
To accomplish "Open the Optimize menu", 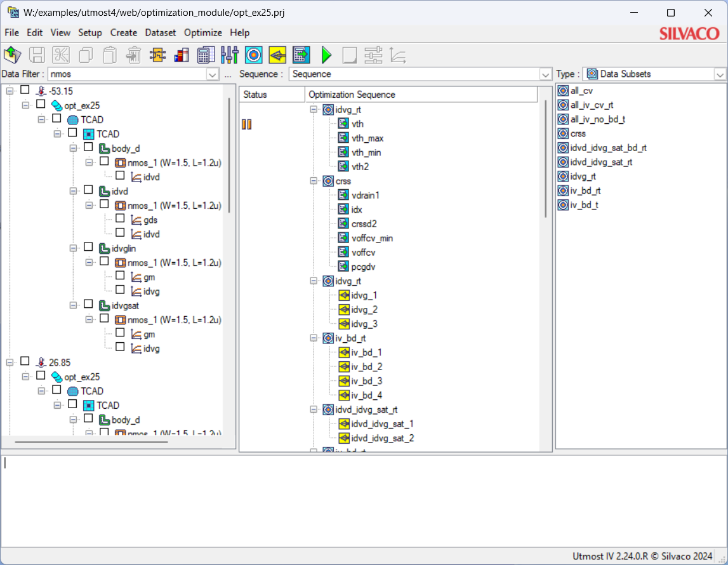I will (x=203, y=32).
